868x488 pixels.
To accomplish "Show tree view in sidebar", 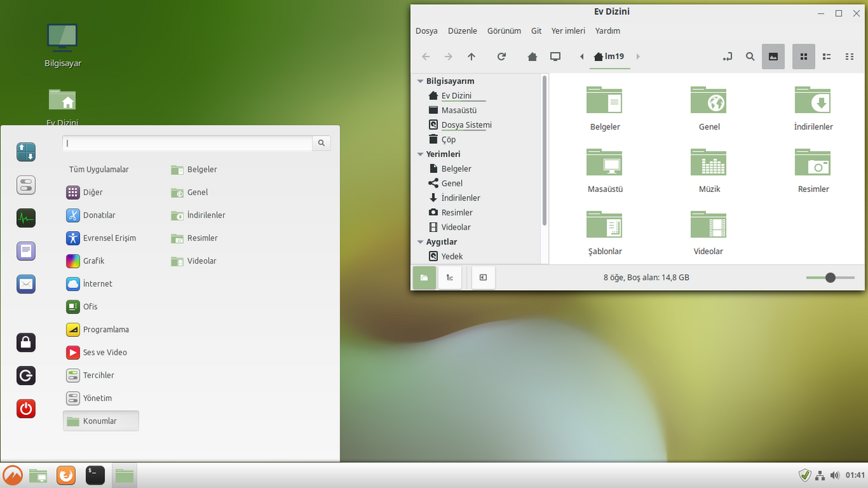I will [x=450, y=277].
